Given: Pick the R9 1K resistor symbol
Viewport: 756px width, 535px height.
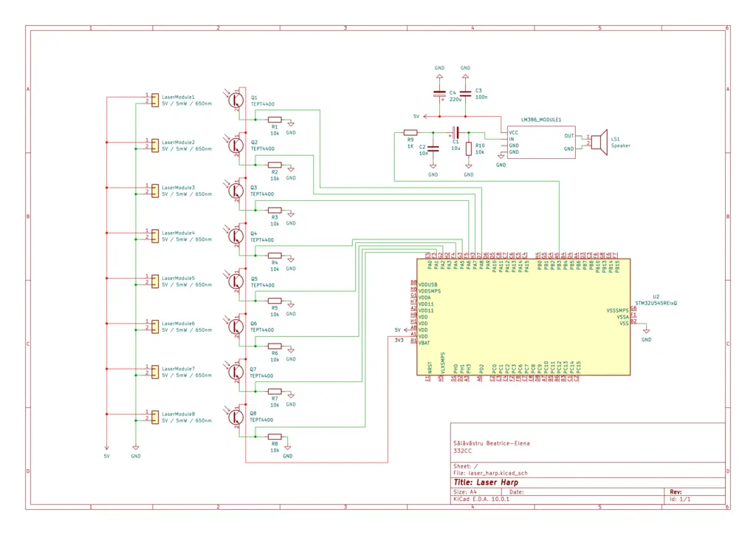Looking at the screenshot, I should (410, 132).
